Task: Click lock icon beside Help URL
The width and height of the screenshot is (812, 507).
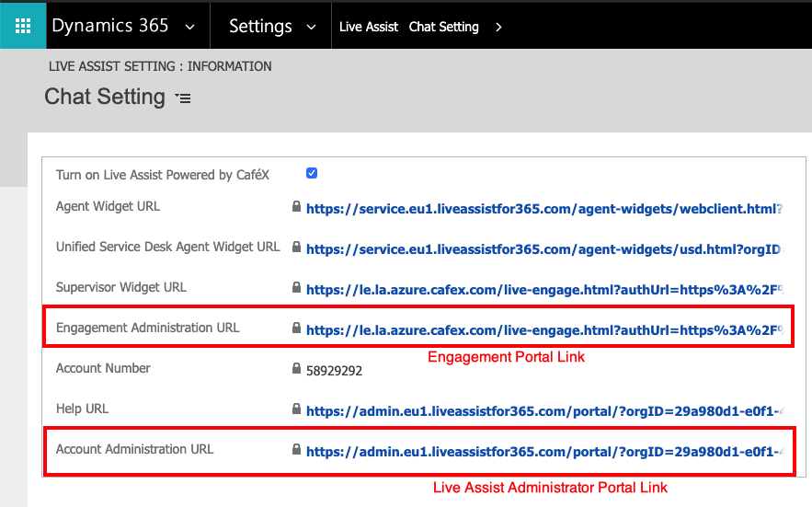Action: pyautogui.click(x=296, y=409)
